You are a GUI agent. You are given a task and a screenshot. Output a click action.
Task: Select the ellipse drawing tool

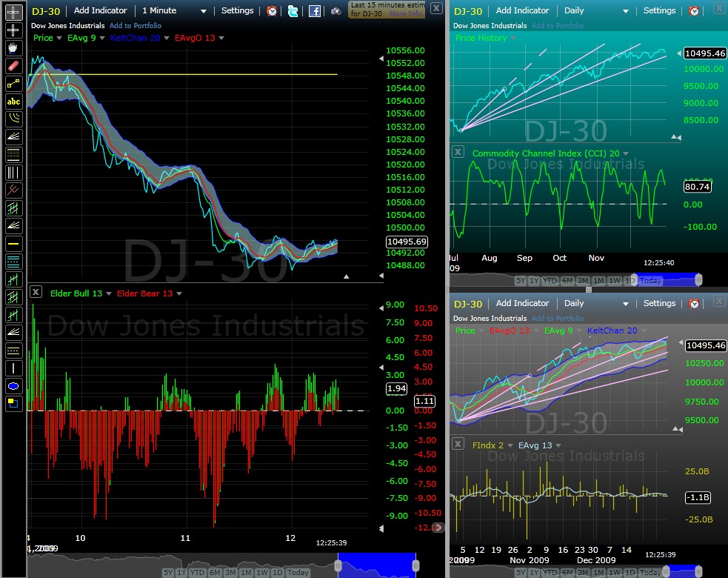[x=13, y=385]
